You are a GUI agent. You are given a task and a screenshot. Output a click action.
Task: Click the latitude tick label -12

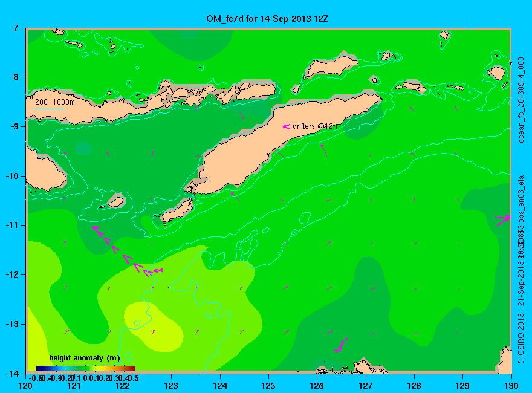[13, 274]
